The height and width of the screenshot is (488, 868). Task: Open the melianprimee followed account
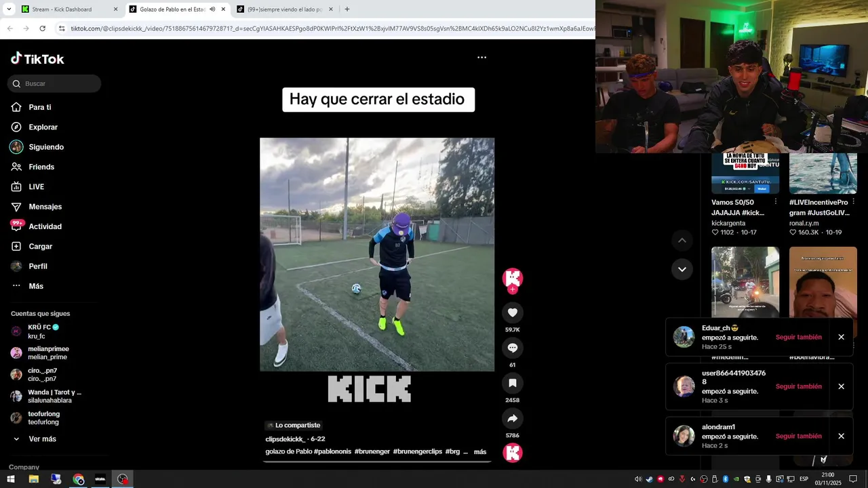(x=41, y=353)
